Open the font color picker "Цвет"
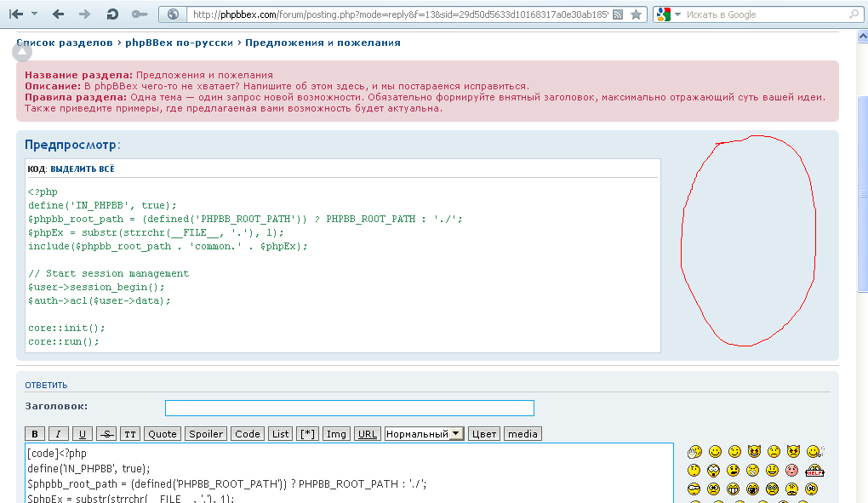Screen dimensions: 868x503 (x=484, y=434)
